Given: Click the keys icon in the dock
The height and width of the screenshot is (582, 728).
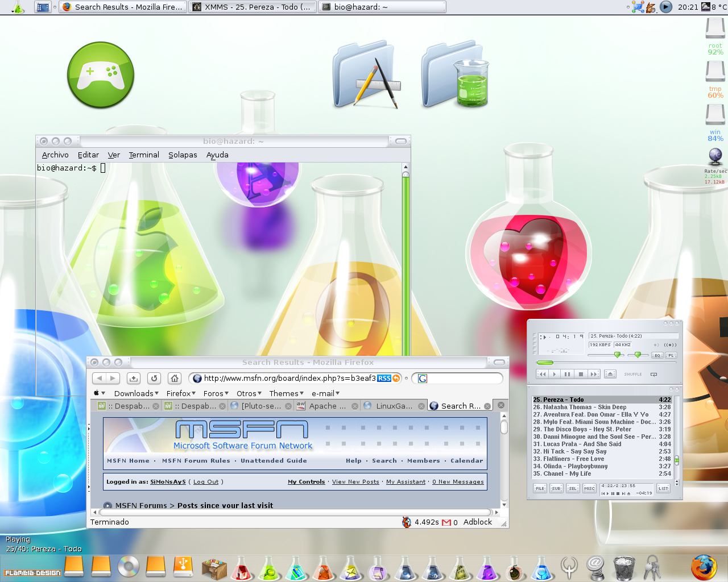Looking at the screenshot, I should tap(652, 568).
